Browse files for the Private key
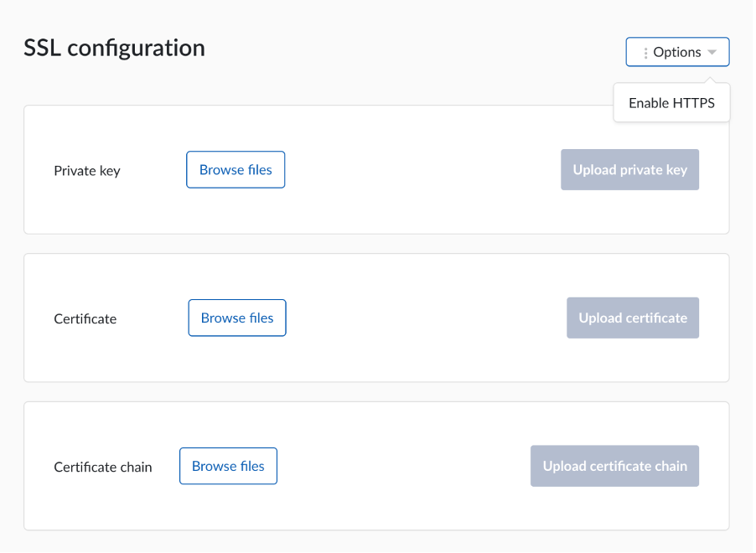The width and height of the screenshot is (756, 553). (236, 170)
